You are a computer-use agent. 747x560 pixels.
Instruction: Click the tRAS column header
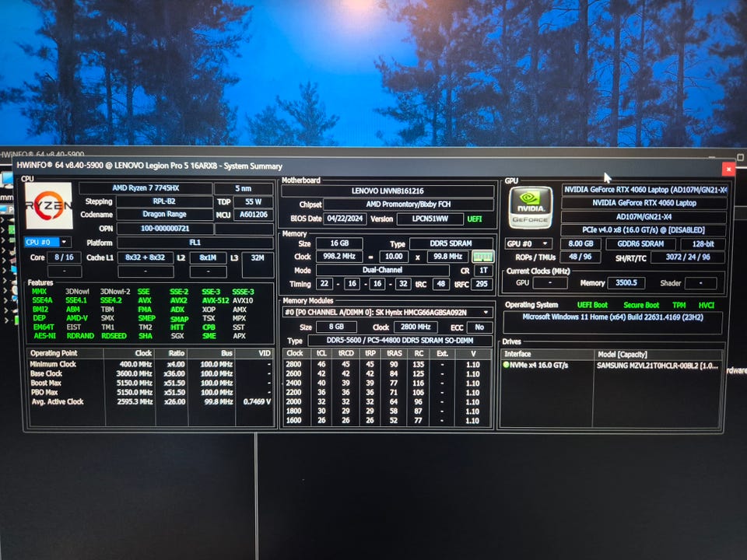click(x=394, y=354)
